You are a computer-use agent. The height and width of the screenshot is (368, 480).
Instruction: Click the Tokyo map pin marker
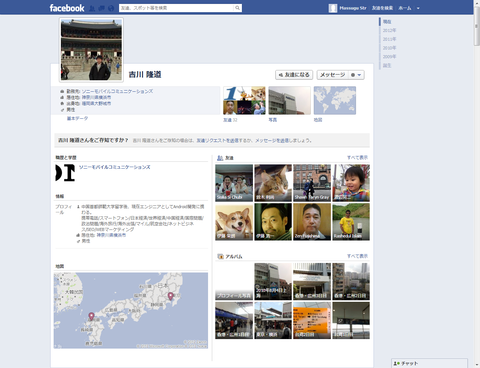(x=170, y=296)
